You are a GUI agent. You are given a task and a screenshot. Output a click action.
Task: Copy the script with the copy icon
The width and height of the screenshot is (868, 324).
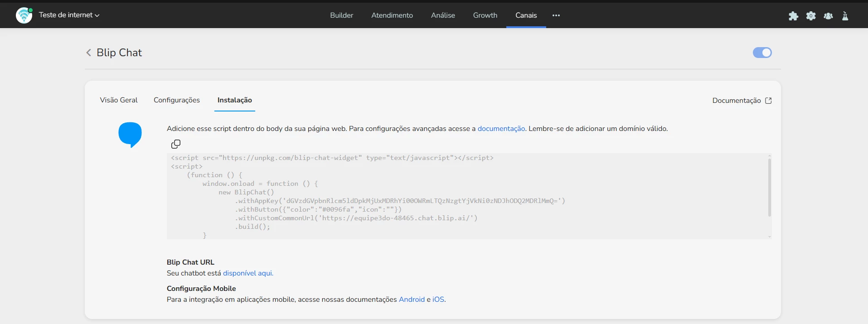[x=176, y=144]
